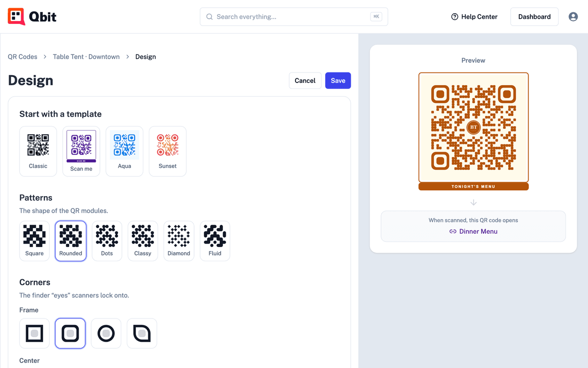Pick the Classy pattern

click(x=143, y=241)
